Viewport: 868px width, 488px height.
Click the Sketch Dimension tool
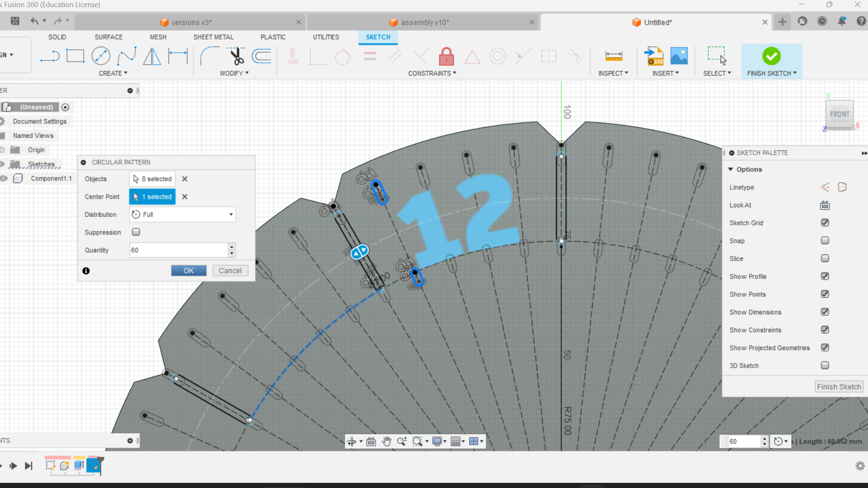[178, 56]
